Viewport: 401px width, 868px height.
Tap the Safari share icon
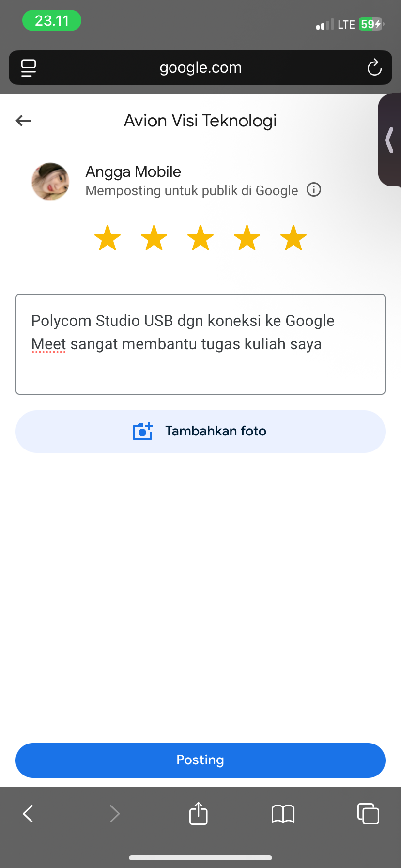point(198,813)
